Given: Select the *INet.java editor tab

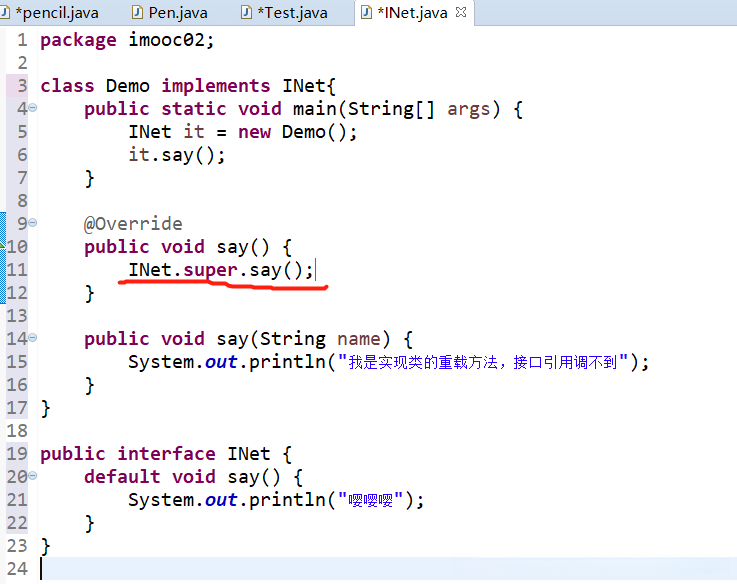Looking at the screenshot, I should click(412, 13).
